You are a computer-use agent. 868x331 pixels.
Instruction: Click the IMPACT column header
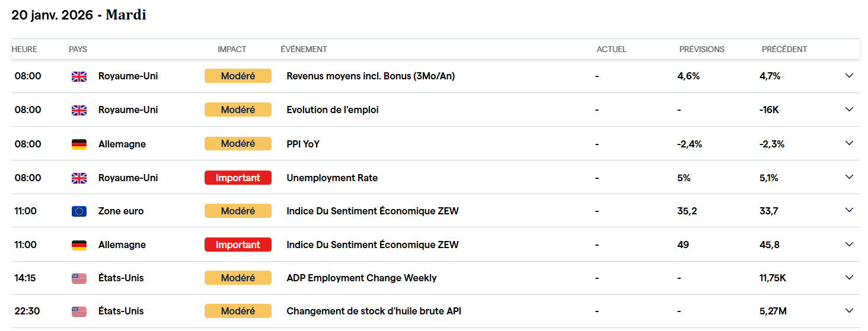(232, 49)
